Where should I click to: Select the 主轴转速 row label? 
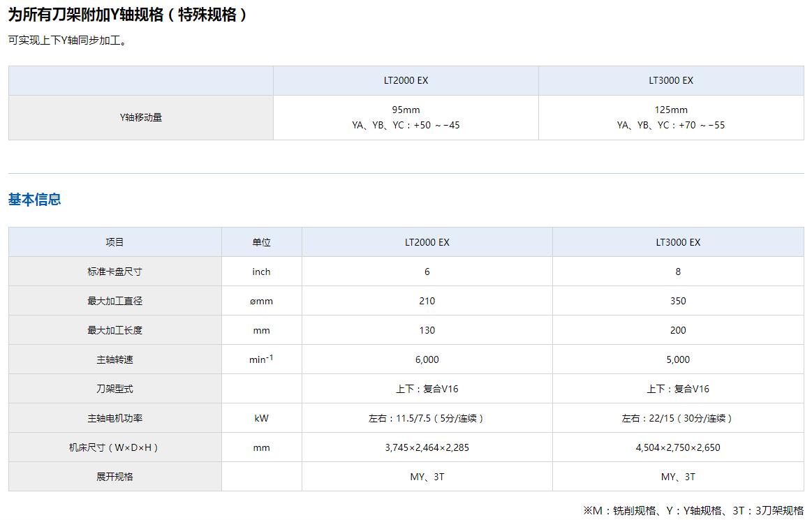click(x=115, y=359)
